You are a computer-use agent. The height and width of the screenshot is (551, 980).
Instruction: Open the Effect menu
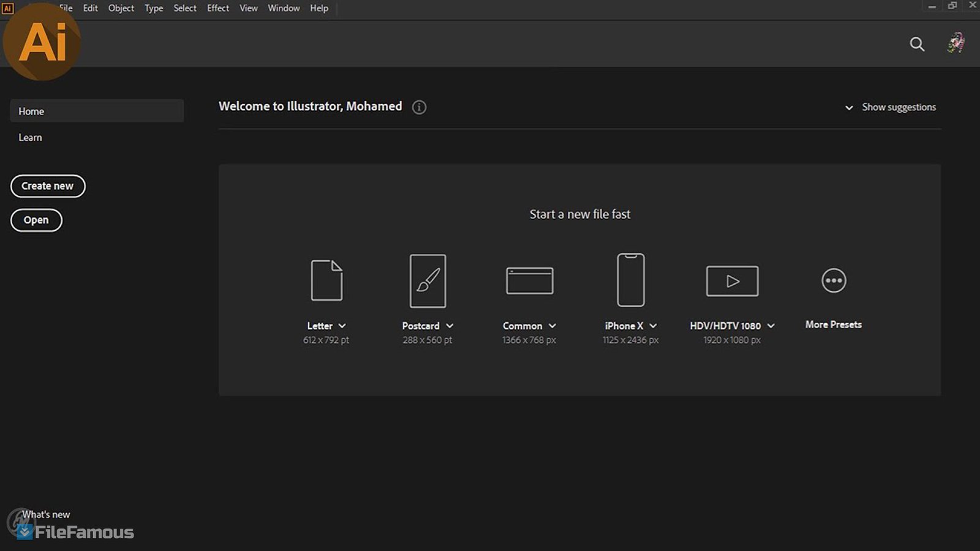coord(218,8)
